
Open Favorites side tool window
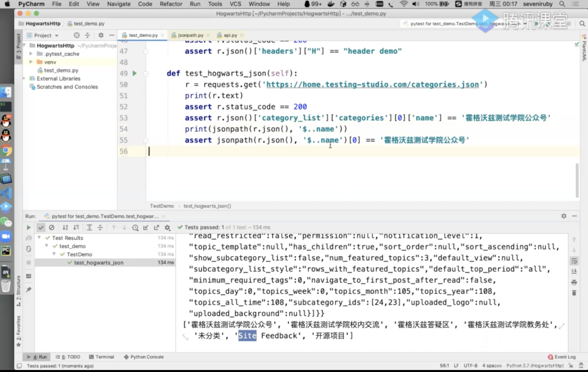[x=19, y=331]
